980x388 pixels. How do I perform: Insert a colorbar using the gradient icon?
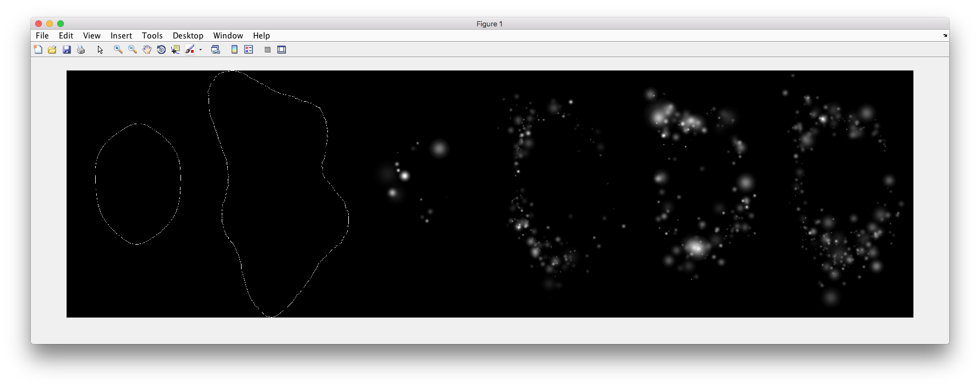234,50
